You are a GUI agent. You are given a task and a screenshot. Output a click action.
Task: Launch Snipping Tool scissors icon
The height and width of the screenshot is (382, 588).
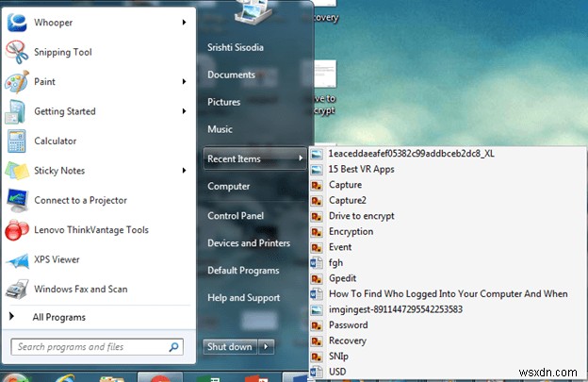17,52
